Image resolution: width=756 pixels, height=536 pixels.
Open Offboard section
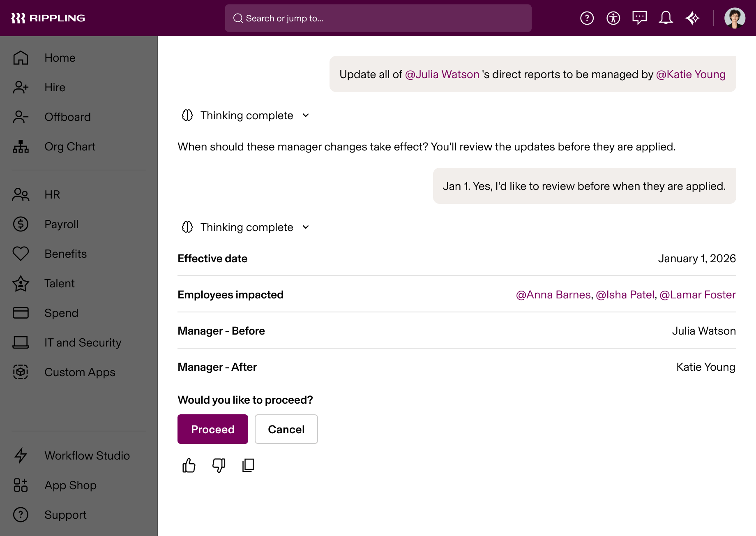pyautogui.click(x=67, y=117)
